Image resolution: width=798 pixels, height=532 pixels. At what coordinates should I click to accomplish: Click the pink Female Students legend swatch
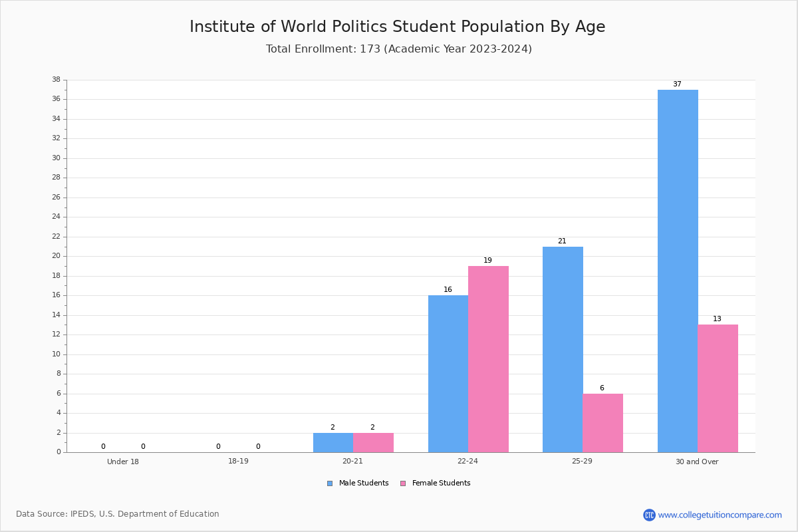coord(403,483)
